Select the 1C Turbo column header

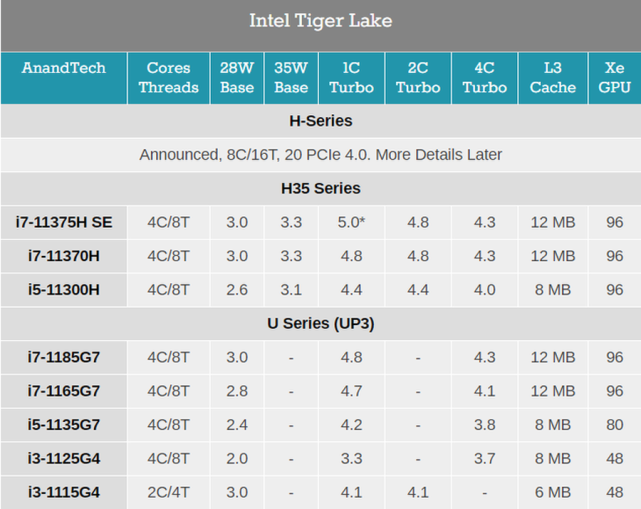(351, 77)
